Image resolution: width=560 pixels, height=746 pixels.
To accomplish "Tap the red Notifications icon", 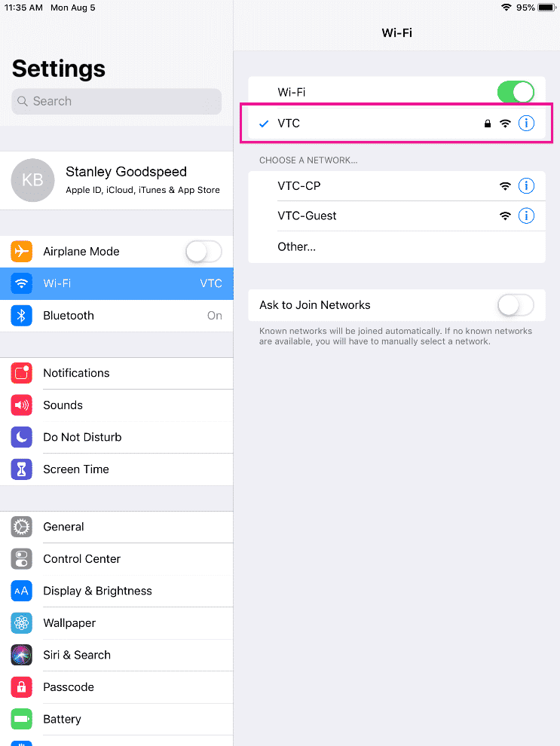I will coord(21,373).
